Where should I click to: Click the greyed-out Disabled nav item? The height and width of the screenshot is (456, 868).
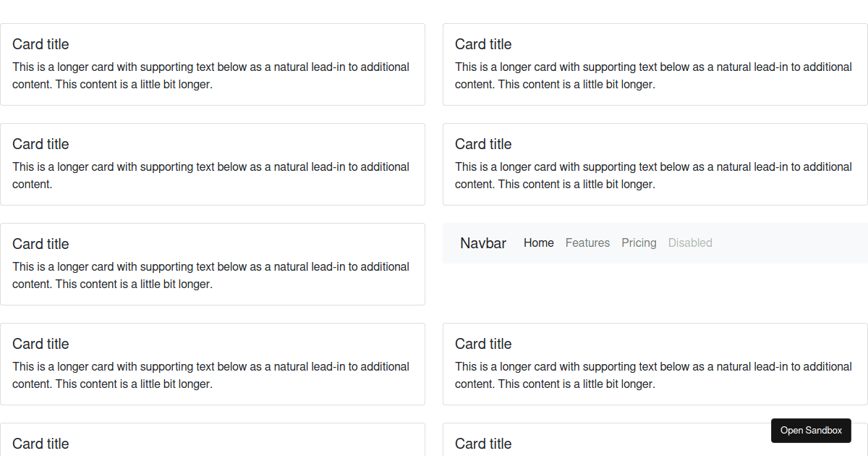coord(690,243)
